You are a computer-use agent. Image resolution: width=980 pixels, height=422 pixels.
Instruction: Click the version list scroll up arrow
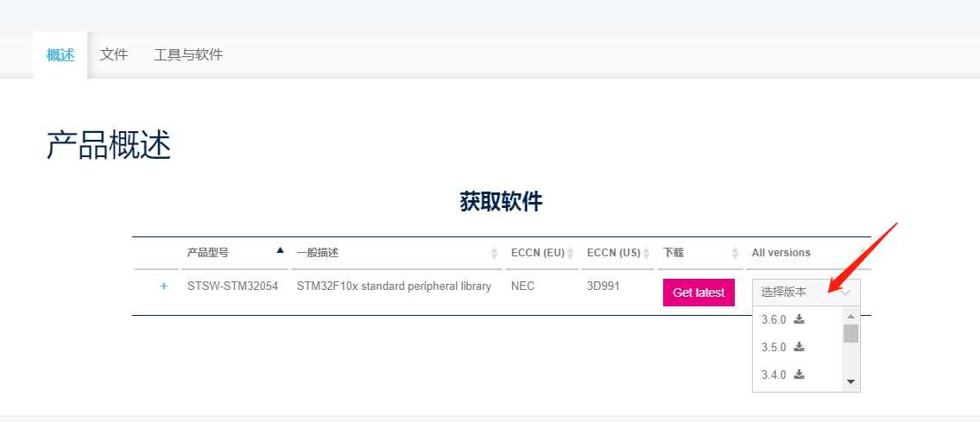[x=850, y=316]
